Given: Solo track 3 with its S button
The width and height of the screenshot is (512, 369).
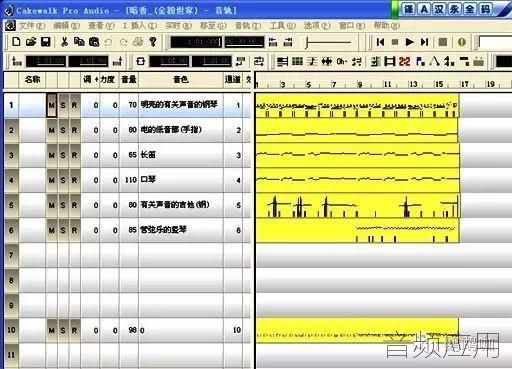Looking at the screenshot, I should pyautogui.click(x=63, y=155).
